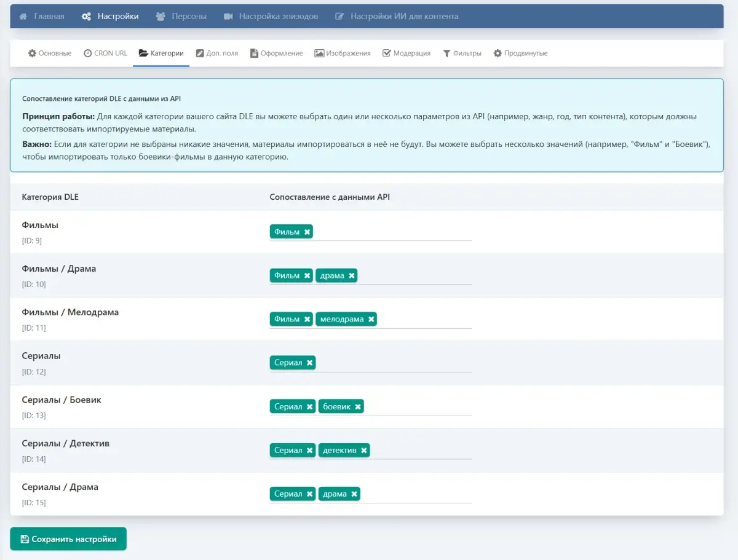The height and width of the screenshot is (560, 738).
Task: Go to Главная in top navigation
Action: (42, 16)
